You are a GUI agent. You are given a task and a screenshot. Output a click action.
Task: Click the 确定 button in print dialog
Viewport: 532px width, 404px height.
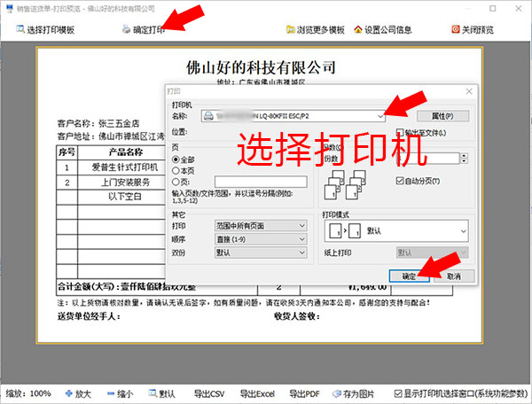409,276
